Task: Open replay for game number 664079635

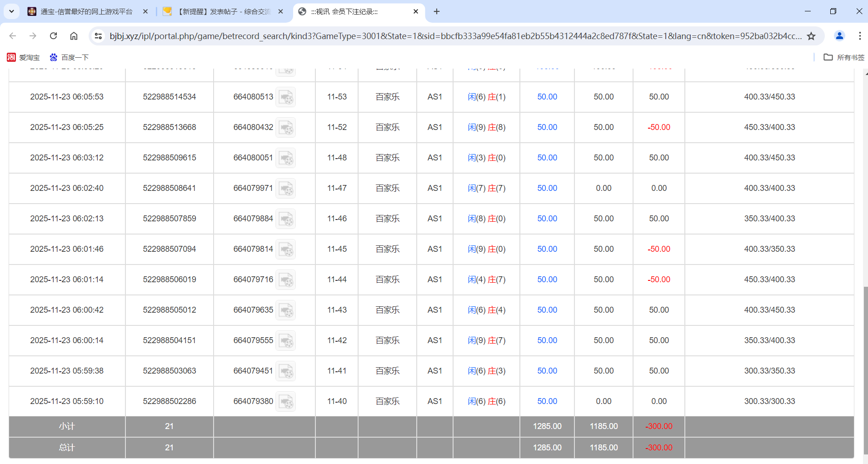Action: click(286, 310)
